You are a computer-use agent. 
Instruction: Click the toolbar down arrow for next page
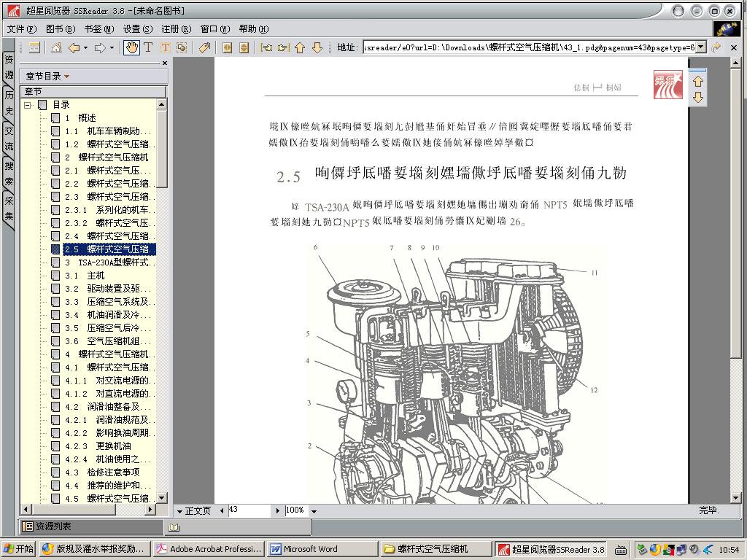tap(317, 47)
